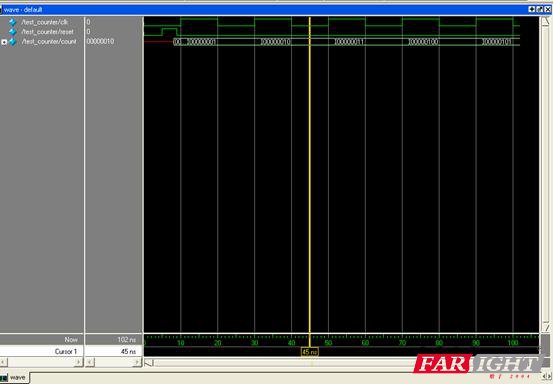Click the Cursor 1 label
Viewport: 553px width, 384px height.
tap(66, 352)
